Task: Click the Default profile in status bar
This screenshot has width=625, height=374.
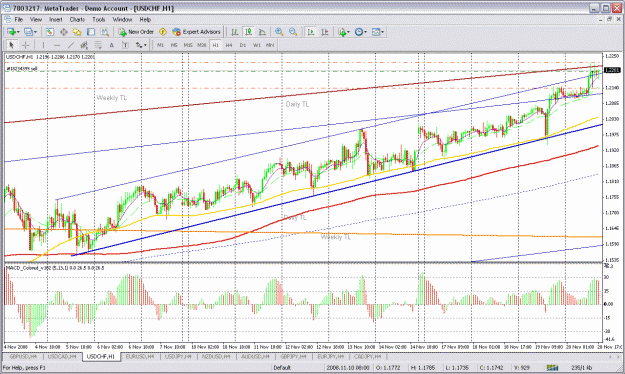Action: click(282, 367)
